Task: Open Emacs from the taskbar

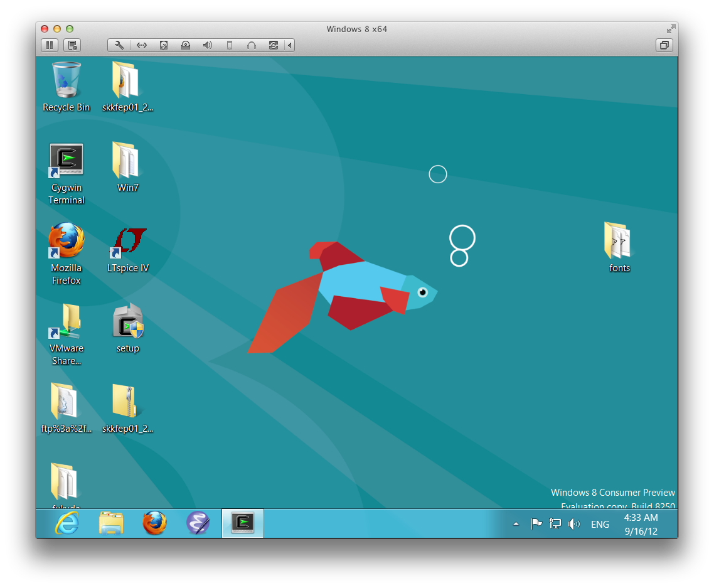Action: click(x=198, y=523)
